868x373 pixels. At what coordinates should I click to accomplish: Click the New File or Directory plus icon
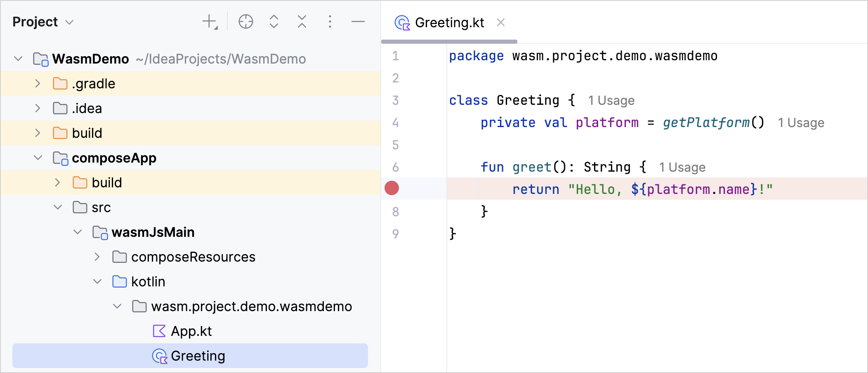click(210, 22)
